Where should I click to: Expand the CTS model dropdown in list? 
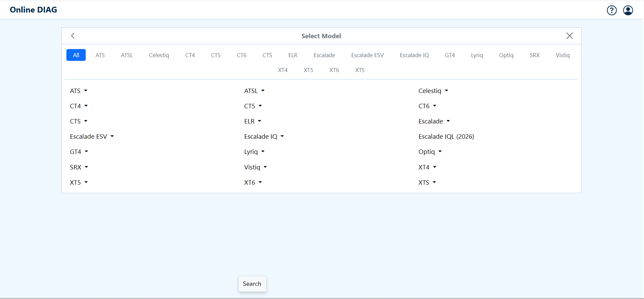pos(79,121)
